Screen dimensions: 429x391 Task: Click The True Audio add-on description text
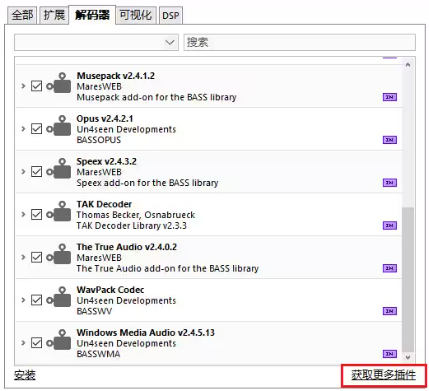[x=167, y=269]
